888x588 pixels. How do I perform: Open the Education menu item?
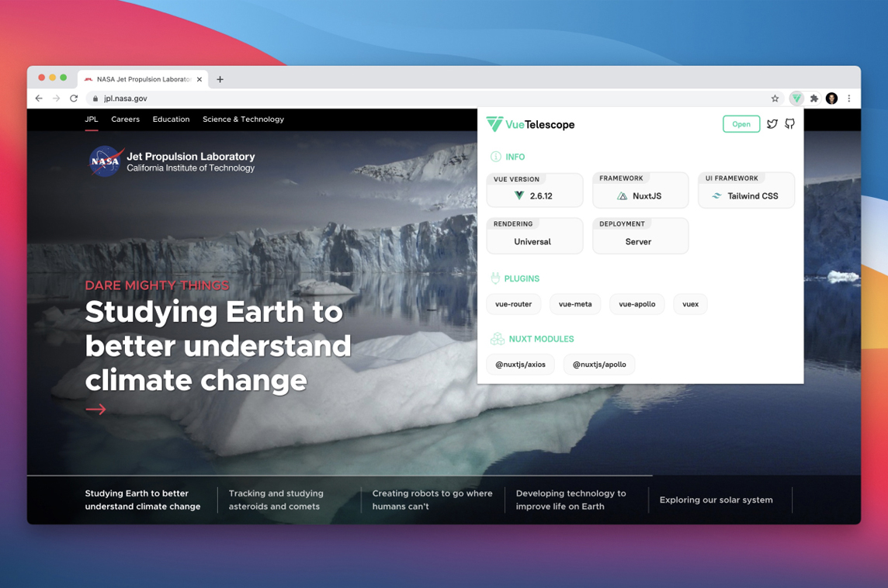(171, 119)
